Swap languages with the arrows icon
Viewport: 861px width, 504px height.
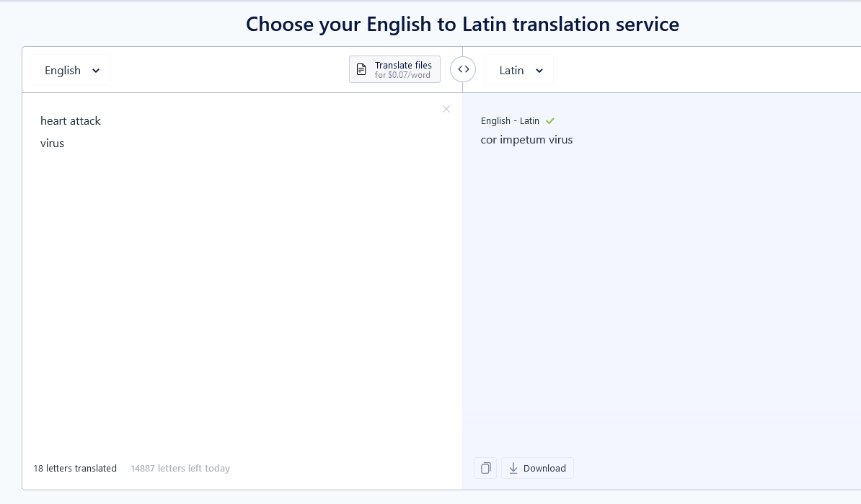pyautogui.click(x=463, y=69)
